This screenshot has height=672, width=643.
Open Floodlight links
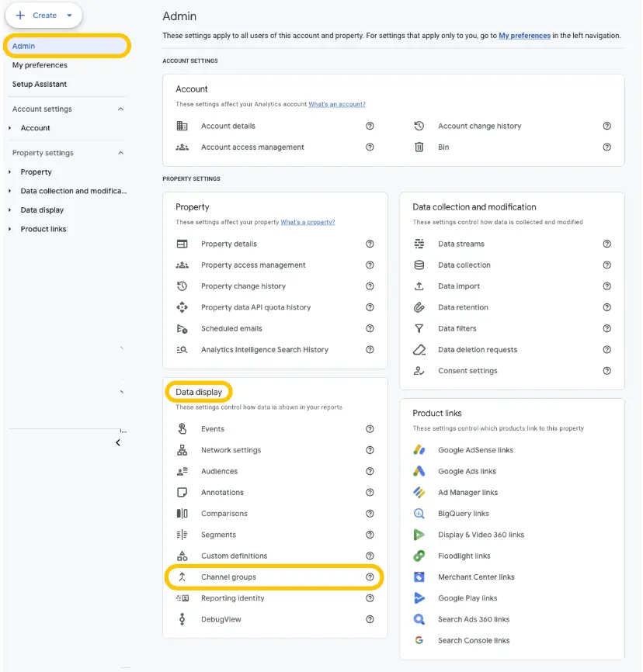[464, 556]
